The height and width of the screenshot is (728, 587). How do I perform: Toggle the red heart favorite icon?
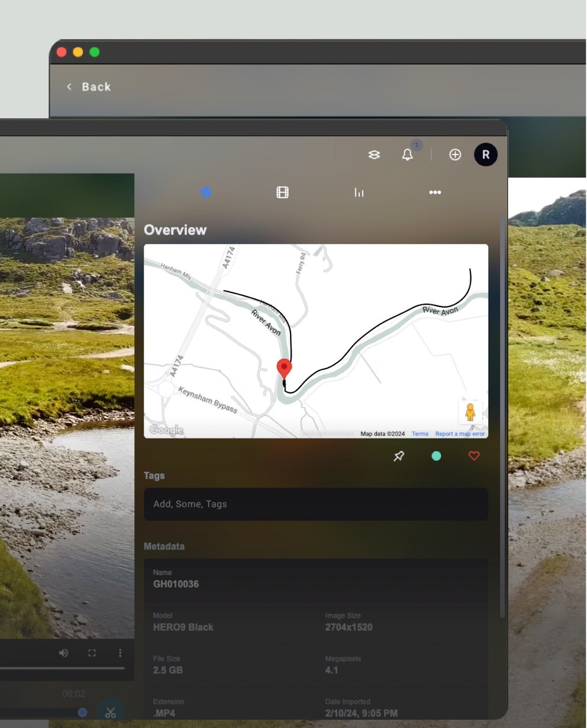[474, 456]
